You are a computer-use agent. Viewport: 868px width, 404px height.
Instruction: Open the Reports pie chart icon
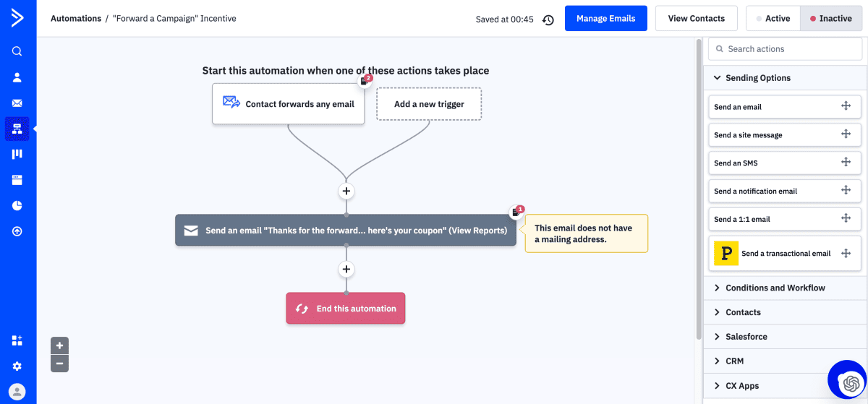17,206
